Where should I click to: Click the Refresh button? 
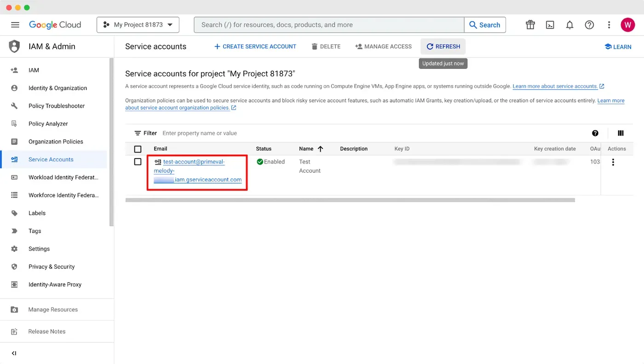pyautogui.click(x=443, y=46)
